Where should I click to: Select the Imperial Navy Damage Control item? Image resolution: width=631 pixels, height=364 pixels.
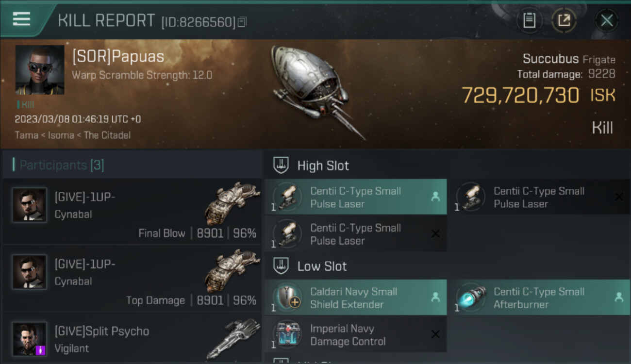[356, 334]
